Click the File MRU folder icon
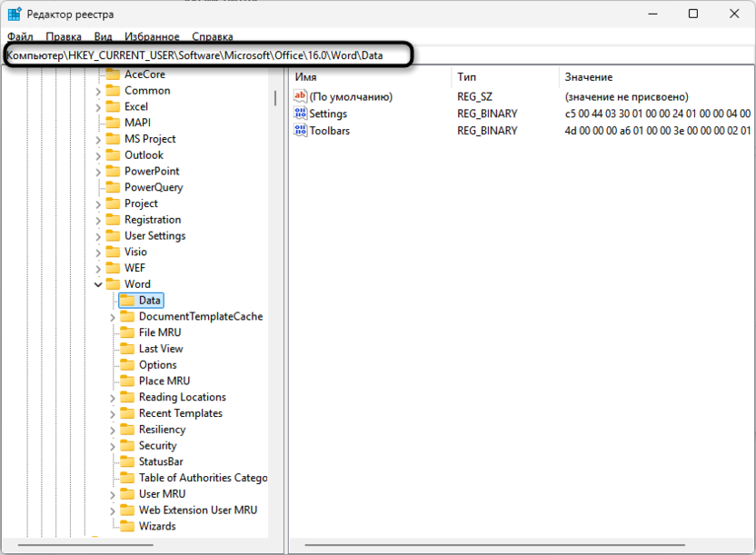Image resolution: width=756 pixels, height=555 pixels. [x=127, y=332]
